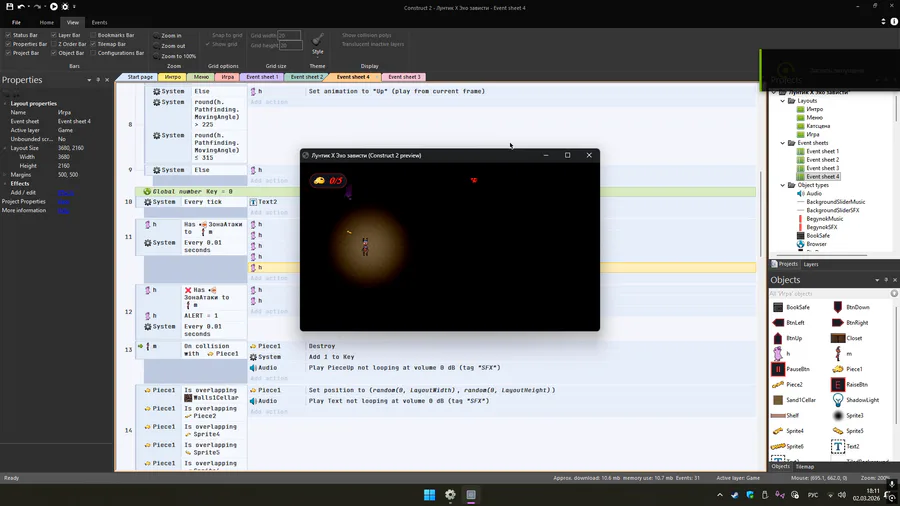Viewport: 900px width, 506px height.
Task: Click the Debug layout bug icon
Action: pyautogui.click(x=65, y=6)
